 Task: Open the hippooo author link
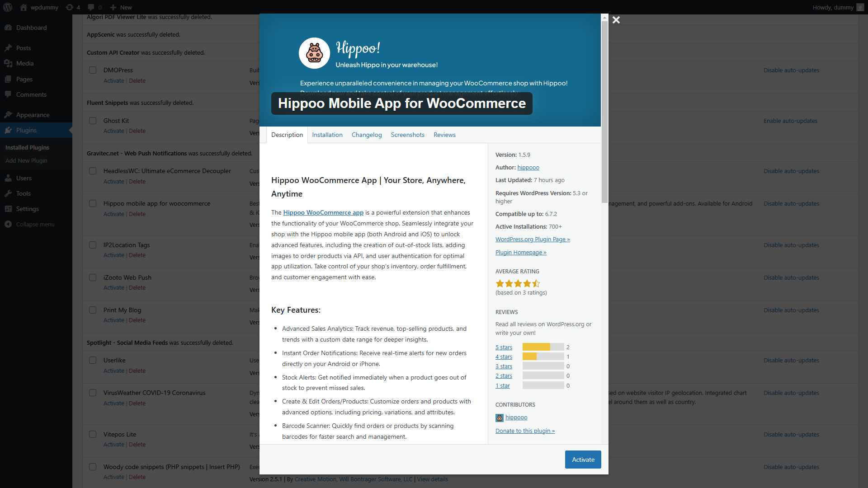(528, 167)
